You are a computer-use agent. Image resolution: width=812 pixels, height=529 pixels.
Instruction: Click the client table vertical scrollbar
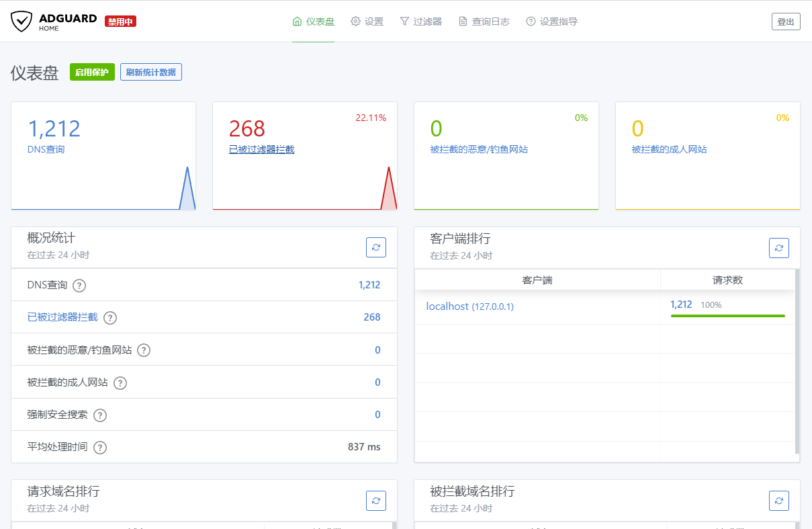[x=797, y=362]
